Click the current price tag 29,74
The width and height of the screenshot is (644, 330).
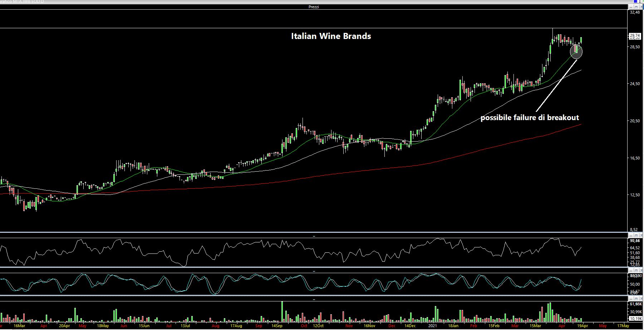pos(635,35)
